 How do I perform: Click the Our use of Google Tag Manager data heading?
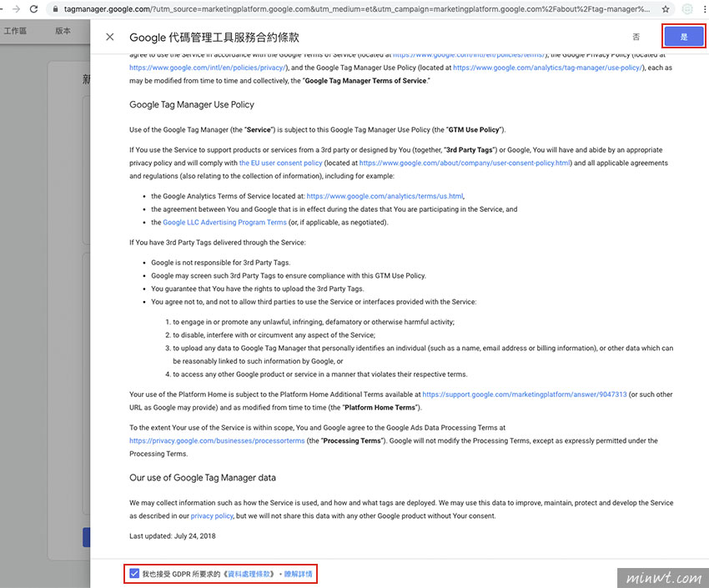click(203, 478)
